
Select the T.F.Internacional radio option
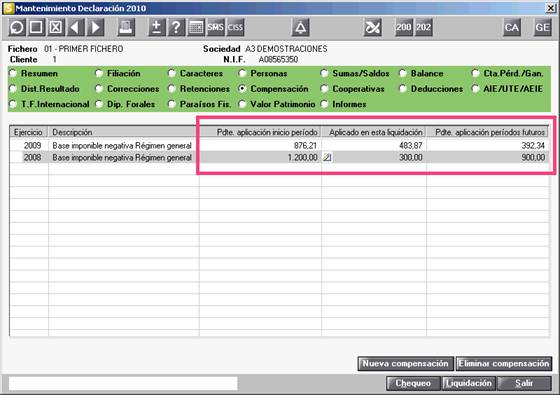point(13,104)
